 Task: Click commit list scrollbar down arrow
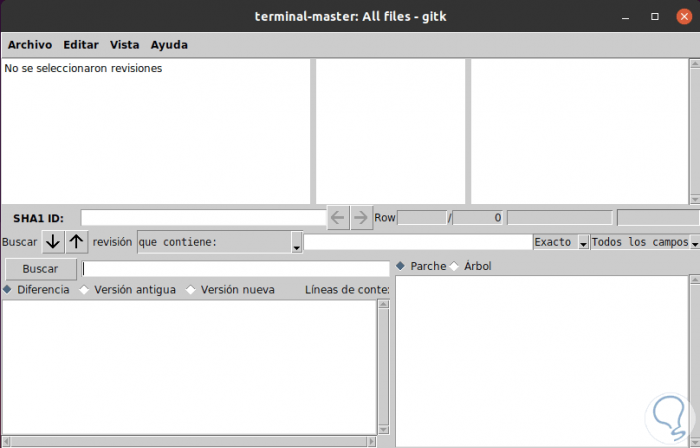click(695, 199)
